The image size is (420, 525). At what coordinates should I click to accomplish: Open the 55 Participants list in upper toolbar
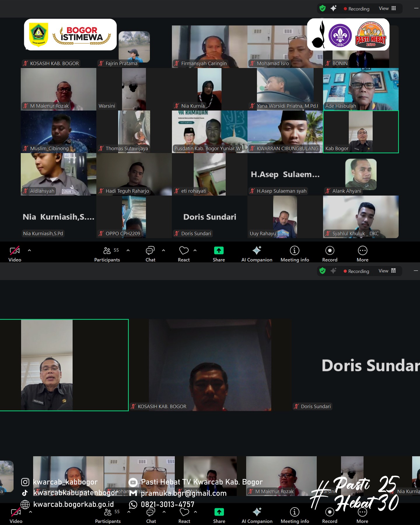point(107,251)
